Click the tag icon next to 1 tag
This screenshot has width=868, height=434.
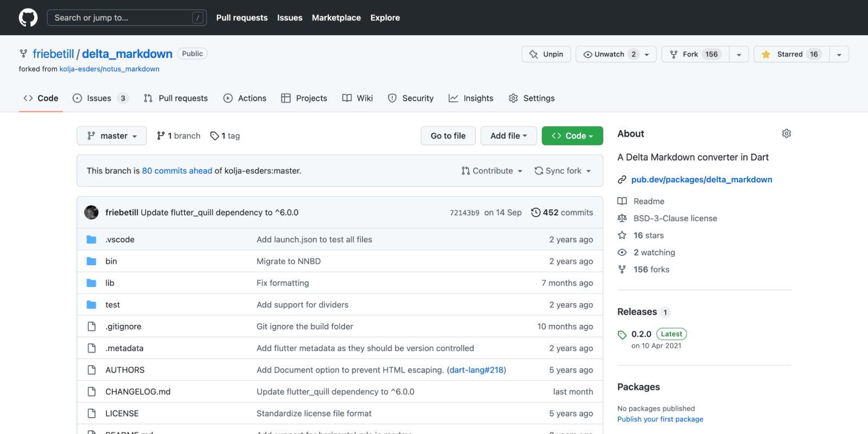[x=215, y=136]
